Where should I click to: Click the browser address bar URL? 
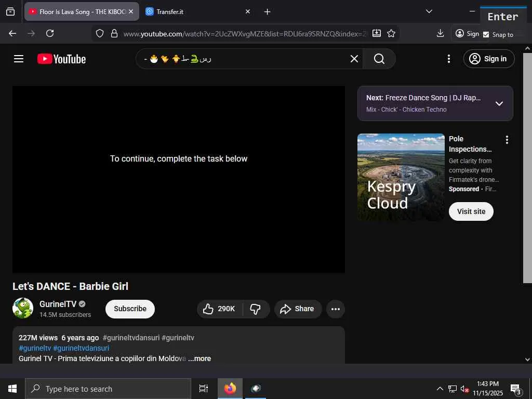[x=244, y=34]
